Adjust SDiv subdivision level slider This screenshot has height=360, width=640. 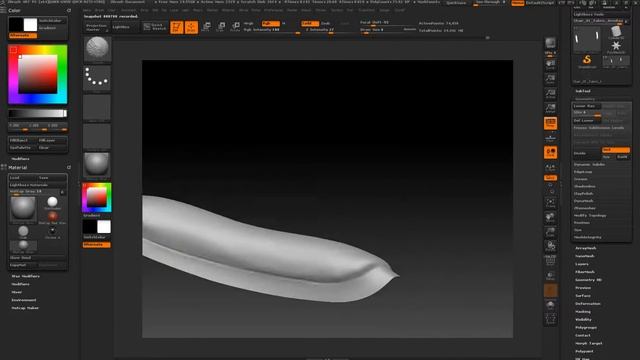click(587, 113)
